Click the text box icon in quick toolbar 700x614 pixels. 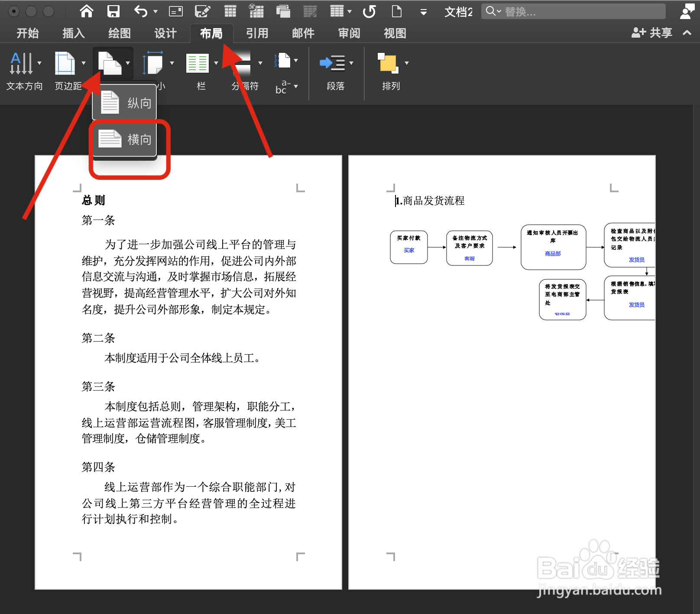click(x=176, y=11)
